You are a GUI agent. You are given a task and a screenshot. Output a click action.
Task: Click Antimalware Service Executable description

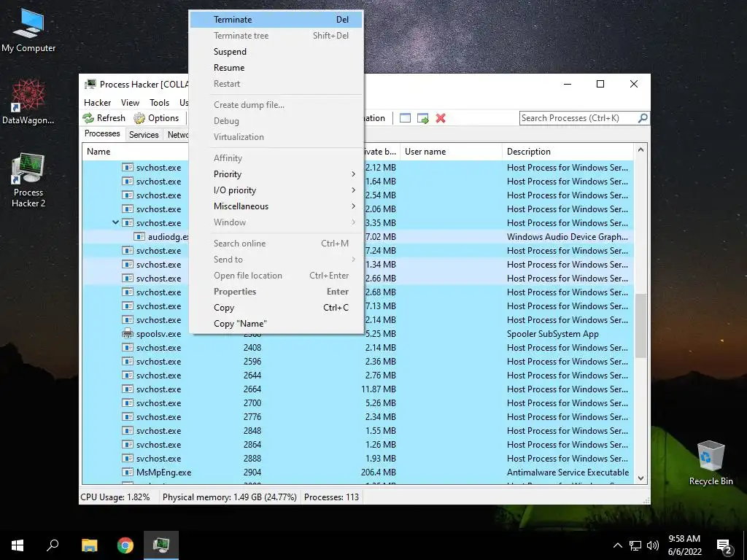tap(568, 472)
